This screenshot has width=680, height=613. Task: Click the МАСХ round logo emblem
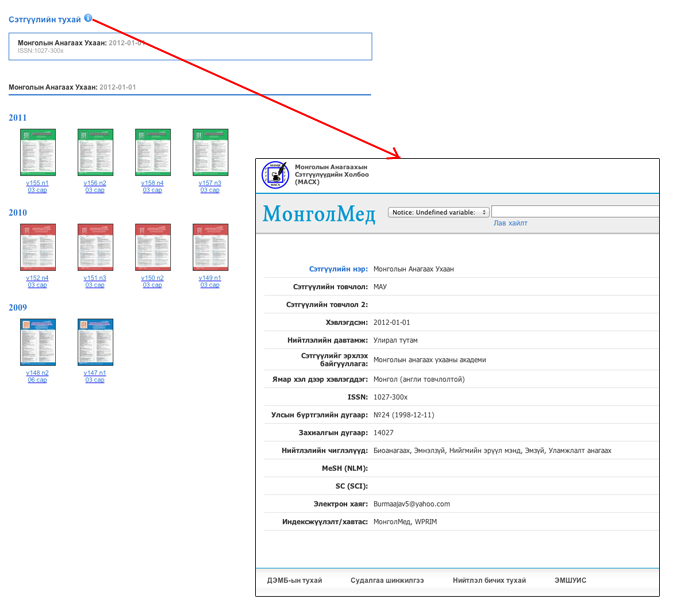click(275, 175)
